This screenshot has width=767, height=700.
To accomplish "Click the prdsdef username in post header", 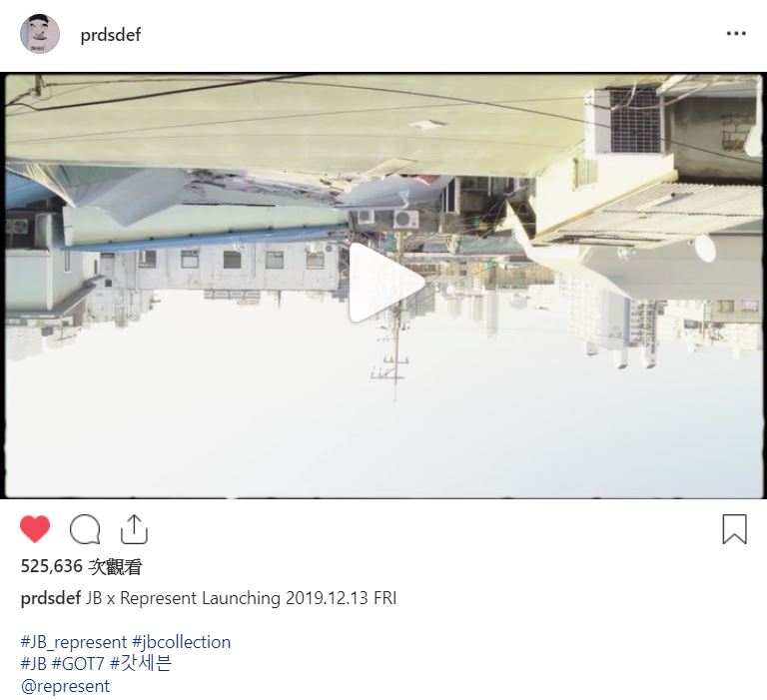I will [x=111, y=35].
